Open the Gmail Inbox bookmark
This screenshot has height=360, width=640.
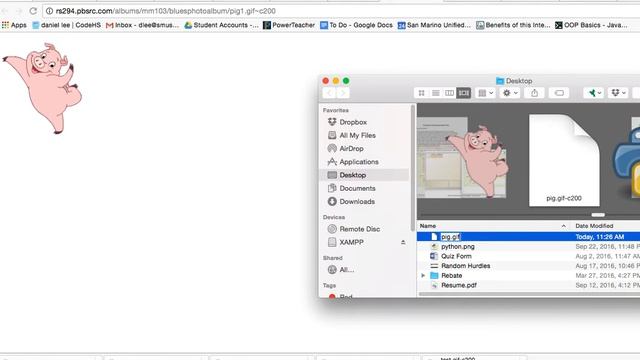point(142,25)
